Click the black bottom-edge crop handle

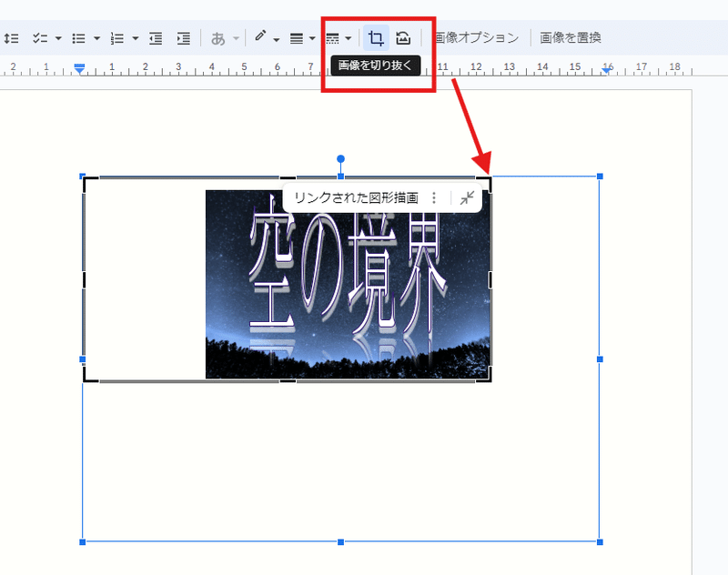pos(288,381)
